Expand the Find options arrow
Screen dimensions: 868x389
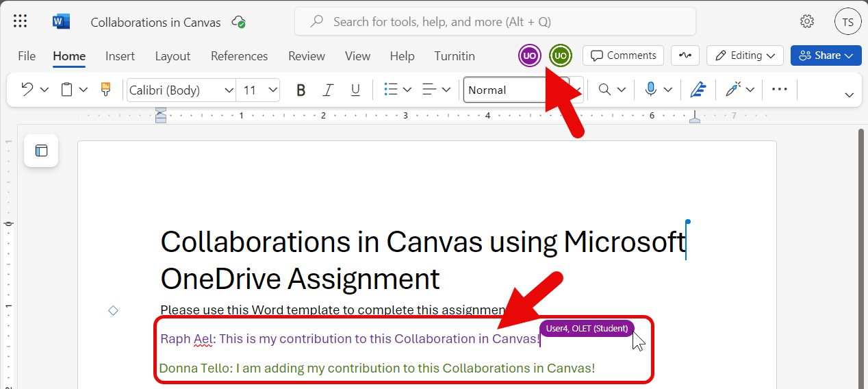pos(622,90)
